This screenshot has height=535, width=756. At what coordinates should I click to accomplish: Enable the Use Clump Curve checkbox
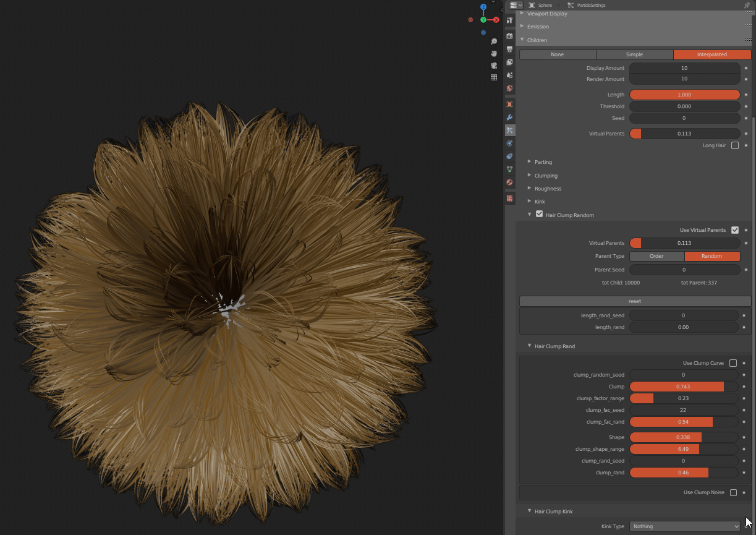click(733, 363)
